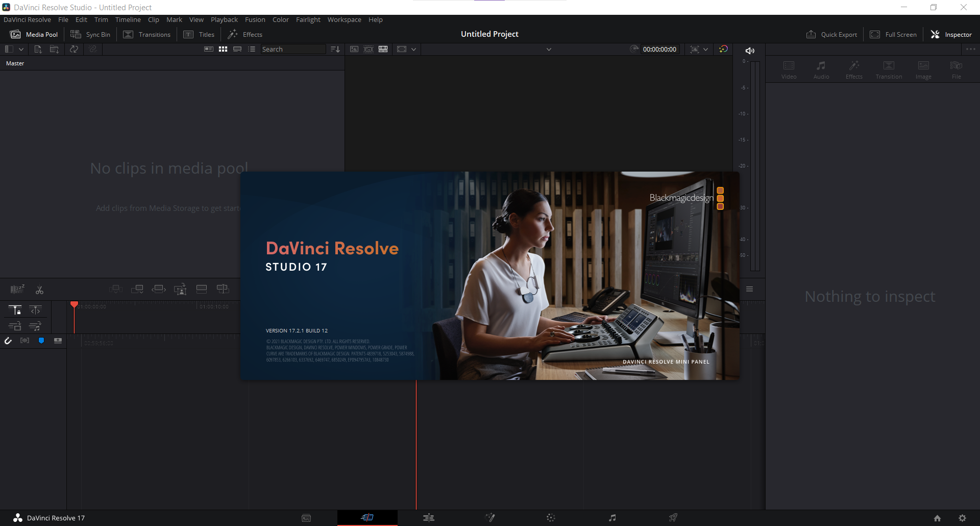Switch to the Media page tab
Screen dimensions: 980x526
click(306, 518)
